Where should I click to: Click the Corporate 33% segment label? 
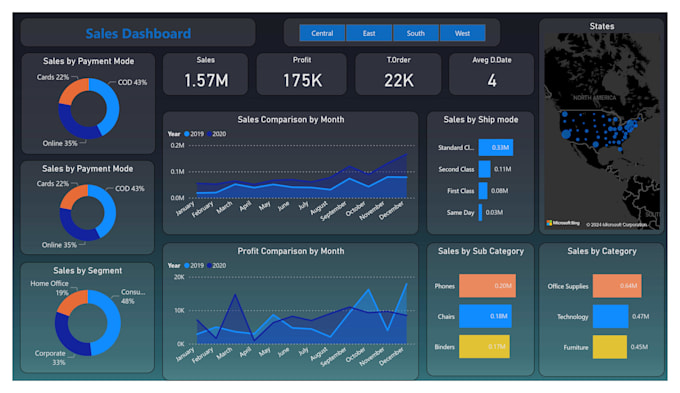(x=51, y=358)
